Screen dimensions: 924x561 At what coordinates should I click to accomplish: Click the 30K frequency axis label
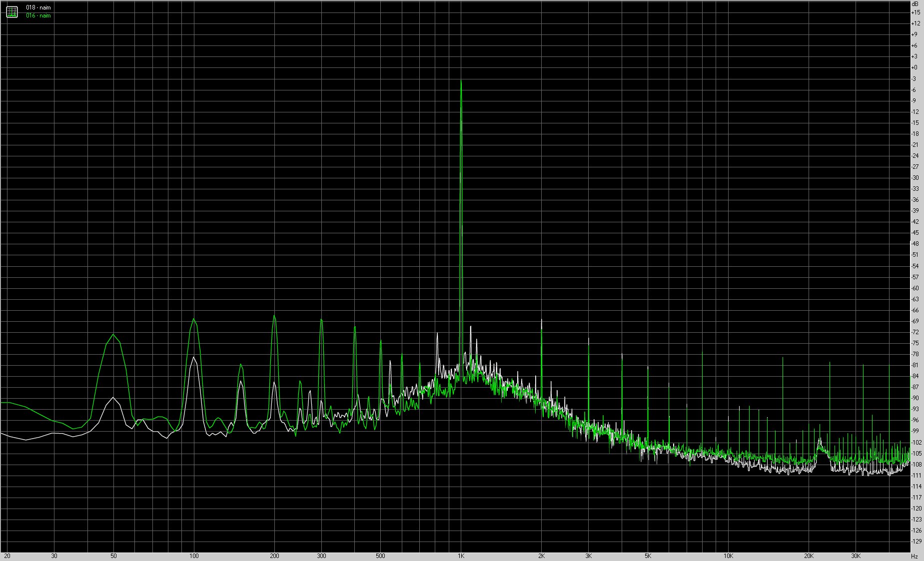(856, 556)
